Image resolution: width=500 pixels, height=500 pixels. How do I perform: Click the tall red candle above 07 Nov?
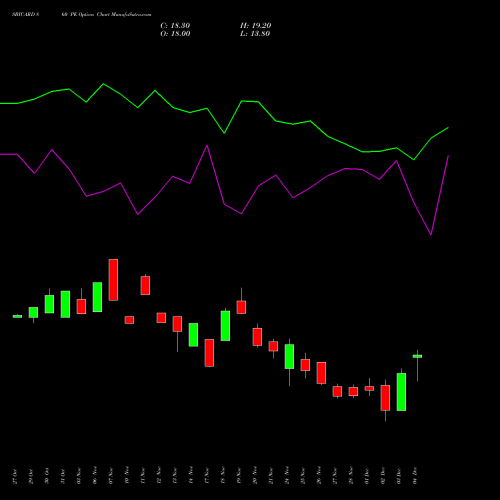click(113, 280)
